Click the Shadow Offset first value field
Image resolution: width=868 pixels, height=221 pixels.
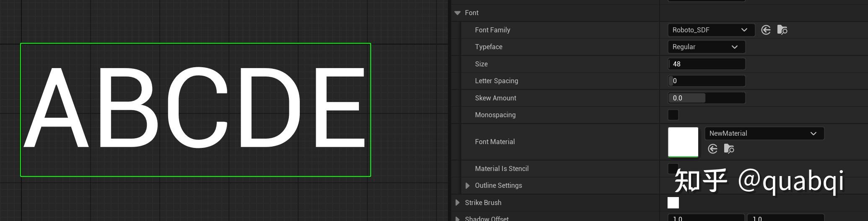point(706,218)
